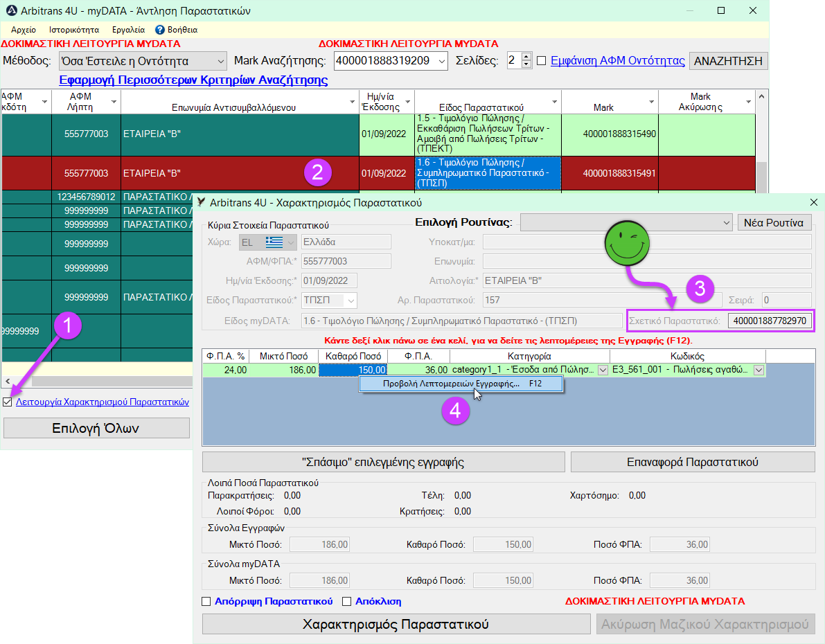Close the Χαρακτηρισμός Παραστατικού dialog
825x644 pixels.
click(x=814, y=203)
